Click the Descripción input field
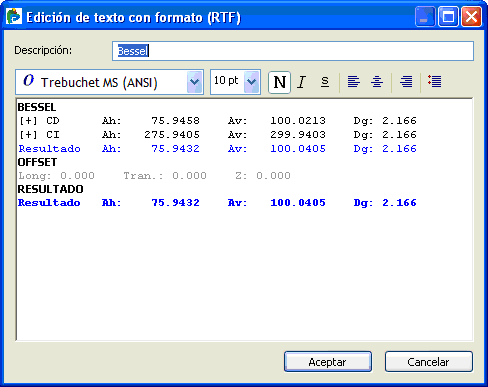This screenshot has width=488, height=387. [293, 51]
